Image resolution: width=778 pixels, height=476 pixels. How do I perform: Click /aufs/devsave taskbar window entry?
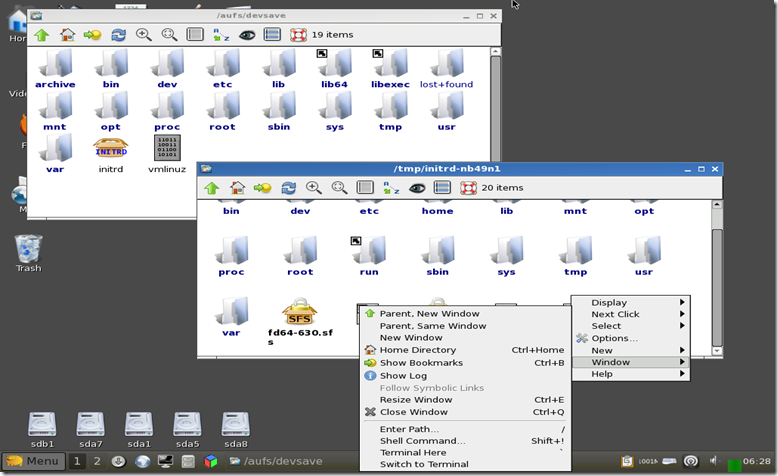coord(275,461)
